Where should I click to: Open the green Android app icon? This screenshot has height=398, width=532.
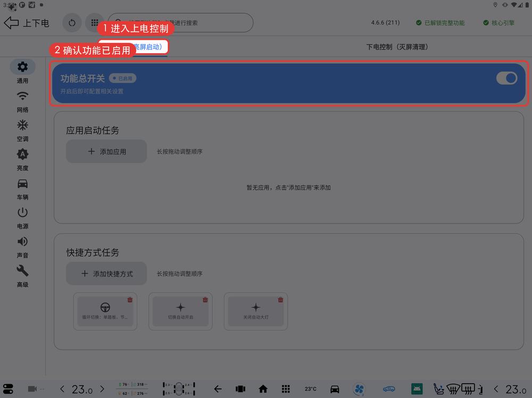pos(417,389)
